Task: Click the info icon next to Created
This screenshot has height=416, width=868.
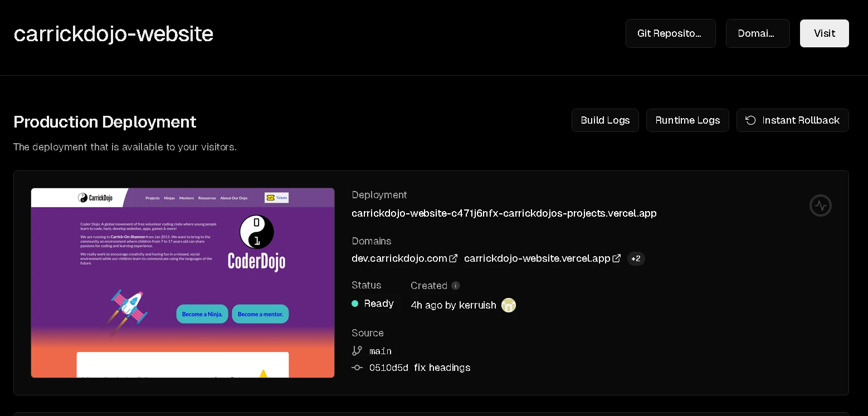Action: click(x=456, y=286)
